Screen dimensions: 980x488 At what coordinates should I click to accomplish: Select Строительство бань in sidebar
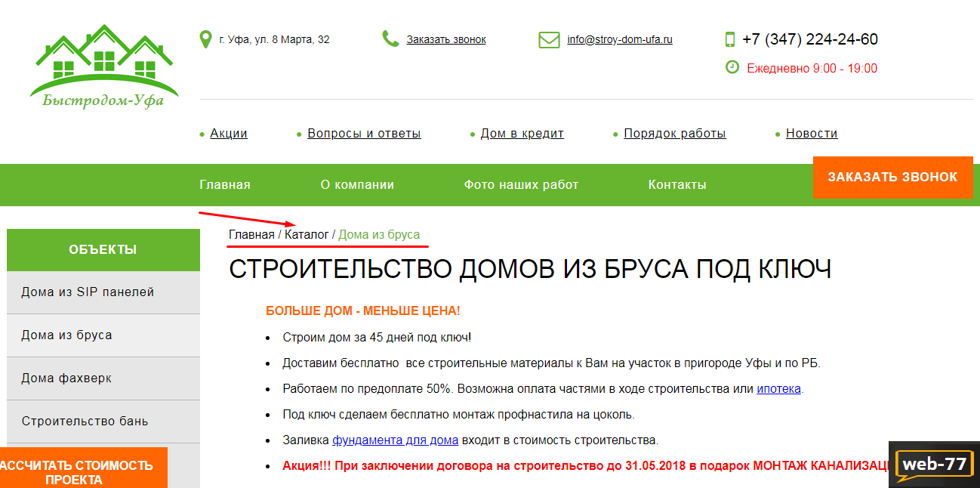pos(103,422)
